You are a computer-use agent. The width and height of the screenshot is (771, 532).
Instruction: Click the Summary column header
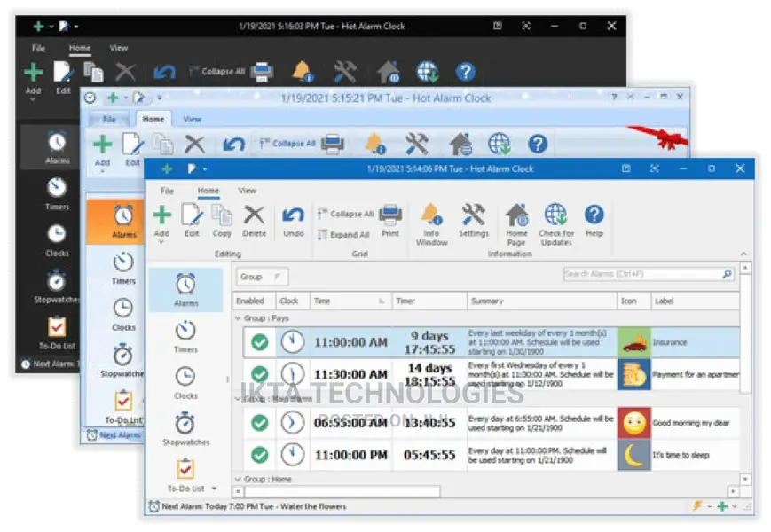(x=541, y=301)
